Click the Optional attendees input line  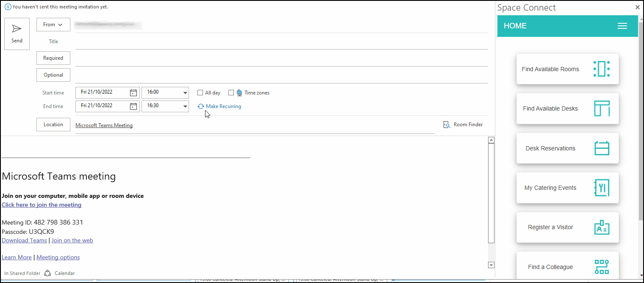pos(281,75)
